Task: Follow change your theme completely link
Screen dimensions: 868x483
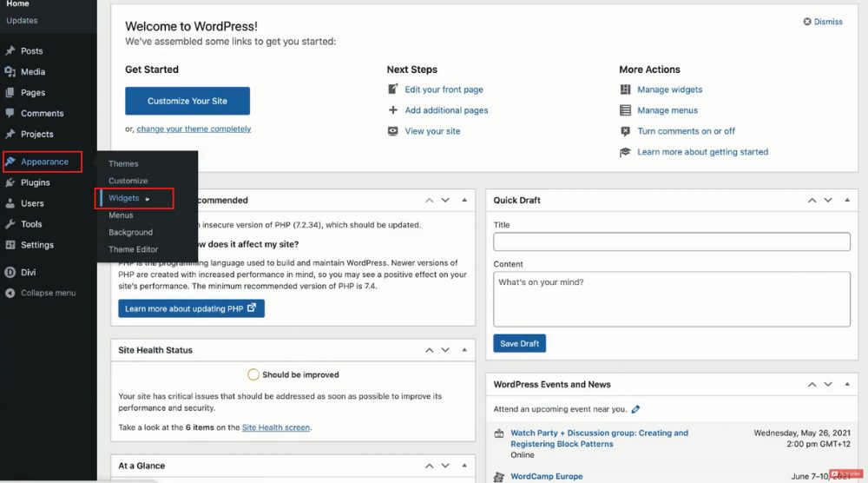Action: [194, 129]
